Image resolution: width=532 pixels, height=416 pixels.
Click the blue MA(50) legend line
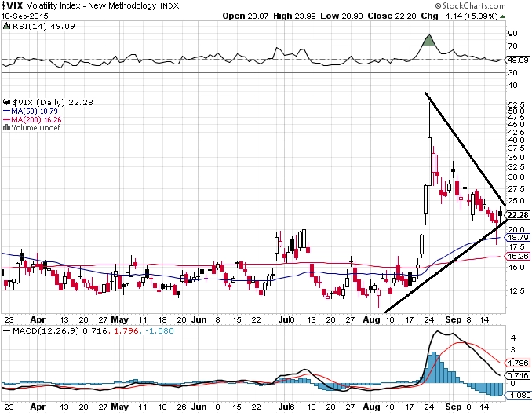(x=6, y=111)
